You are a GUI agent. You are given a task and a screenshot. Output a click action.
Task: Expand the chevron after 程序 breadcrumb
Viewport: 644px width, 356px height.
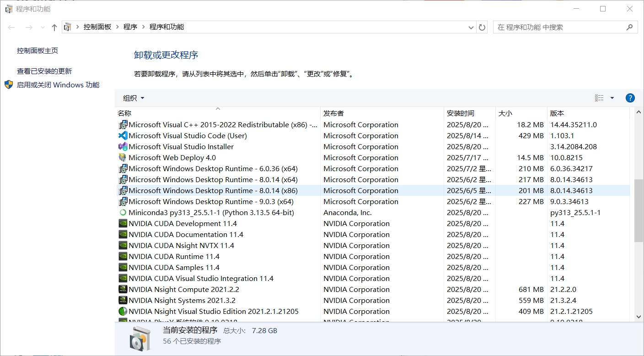(143, 27)
